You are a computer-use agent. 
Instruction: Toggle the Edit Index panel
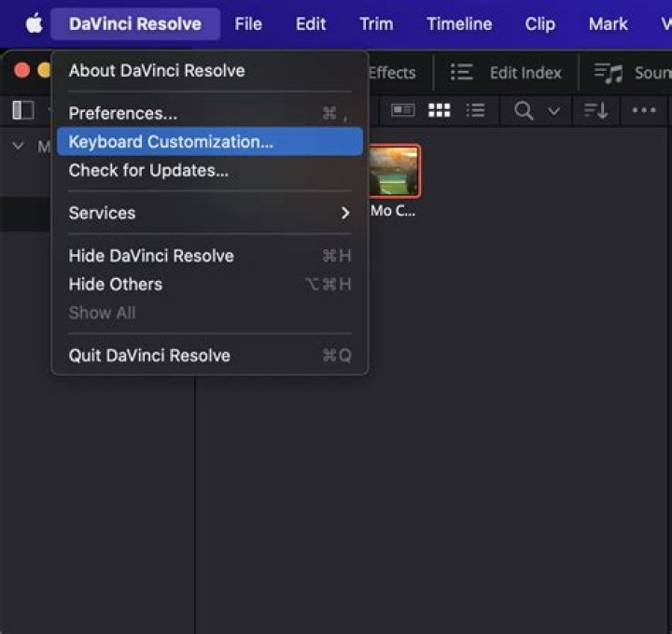[507, 73]
